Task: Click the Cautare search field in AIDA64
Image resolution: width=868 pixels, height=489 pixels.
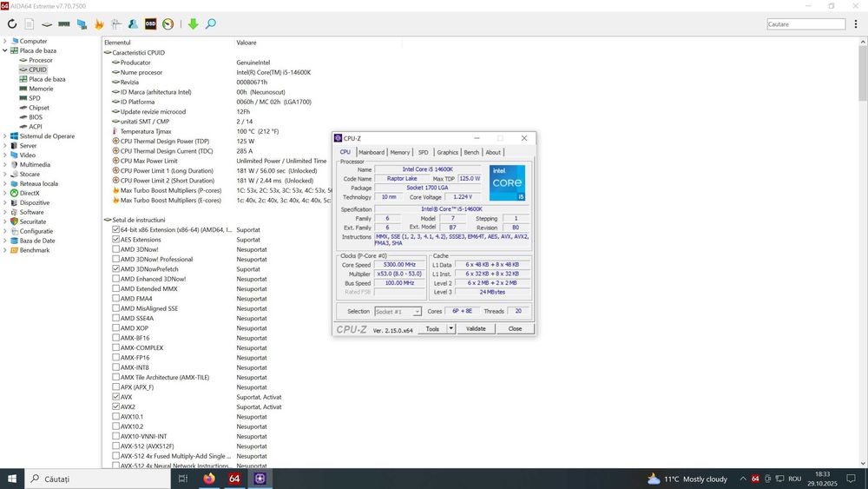Action: tap(806, 24)
